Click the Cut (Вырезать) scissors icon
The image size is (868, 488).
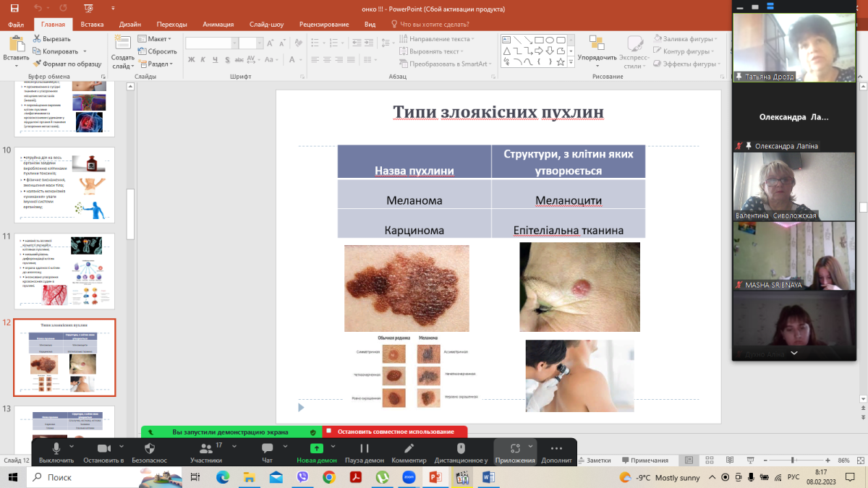[37, 39]
